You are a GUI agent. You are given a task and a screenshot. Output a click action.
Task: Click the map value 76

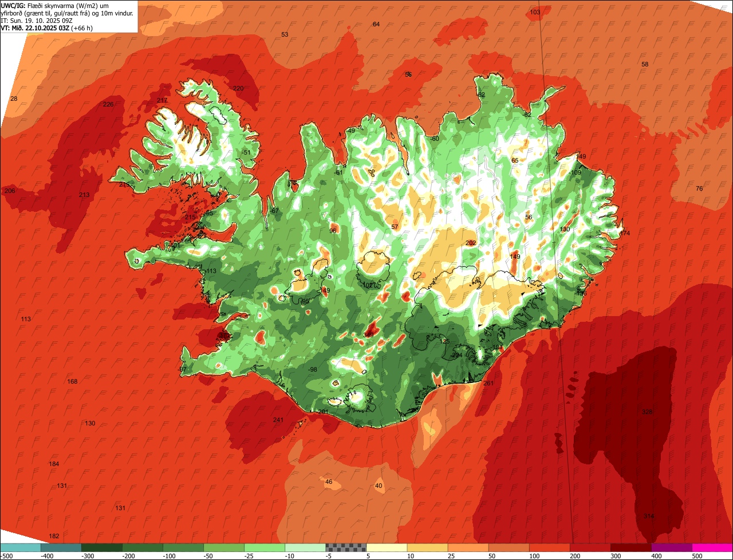699,188
